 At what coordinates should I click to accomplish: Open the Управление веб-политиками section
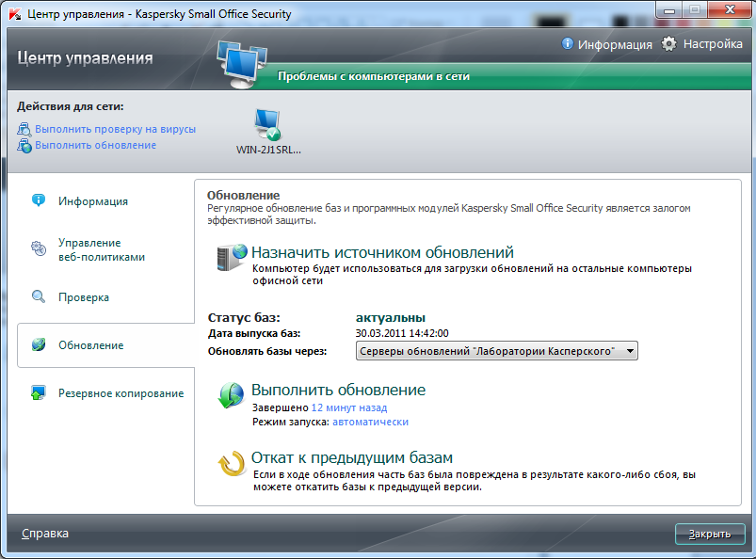[x=102, y=249]
